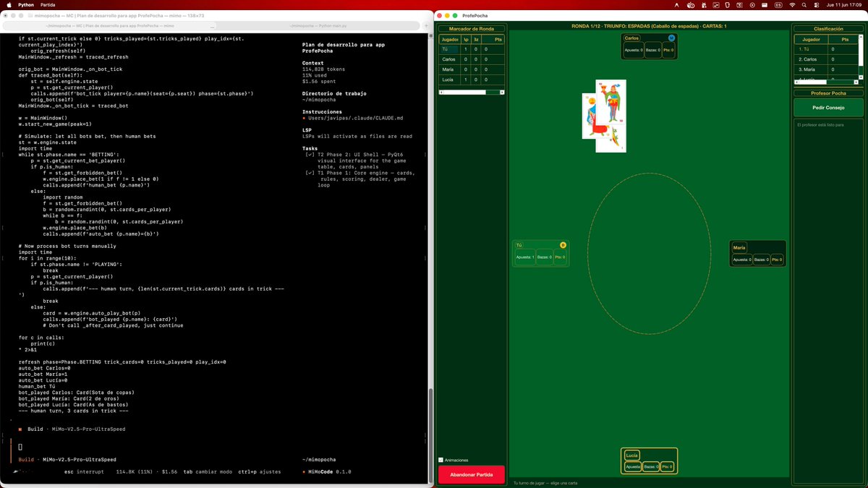Open the Partida menu
The height and width of the screenshot is (488, 868).
(x=48, y=4)
